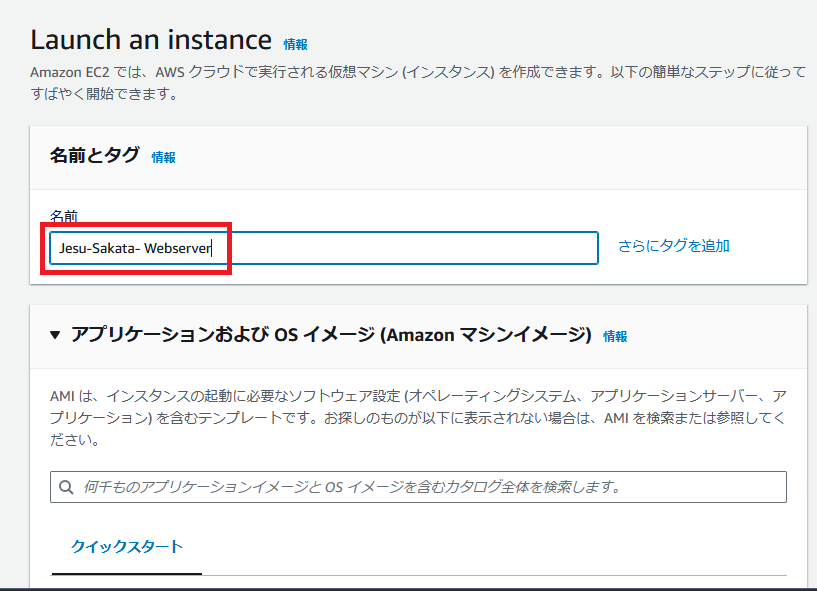This screenshot has height=591, width=817.
Task: Click the さらにタグを追加 link
Action: [x=673, y=246]
